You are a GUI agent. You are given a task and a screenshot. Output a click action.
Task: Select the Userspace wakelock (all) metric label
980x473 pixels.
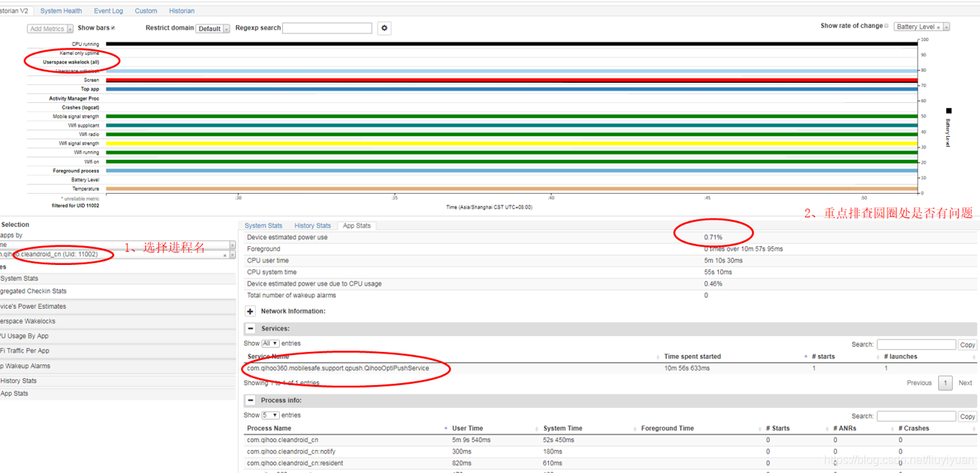71,62
